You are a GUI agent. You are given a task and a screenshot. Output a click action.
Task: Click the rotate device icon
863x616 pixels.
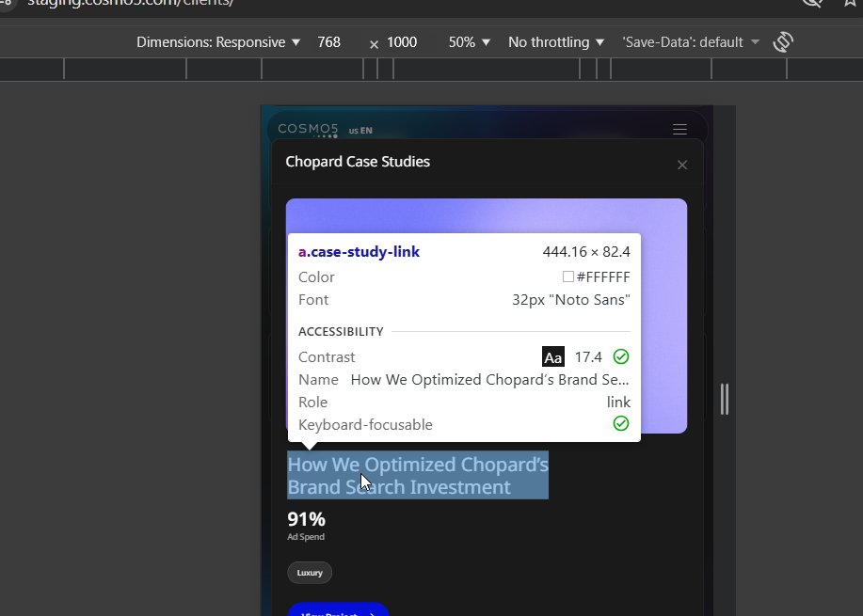click(x=783, y=41)
